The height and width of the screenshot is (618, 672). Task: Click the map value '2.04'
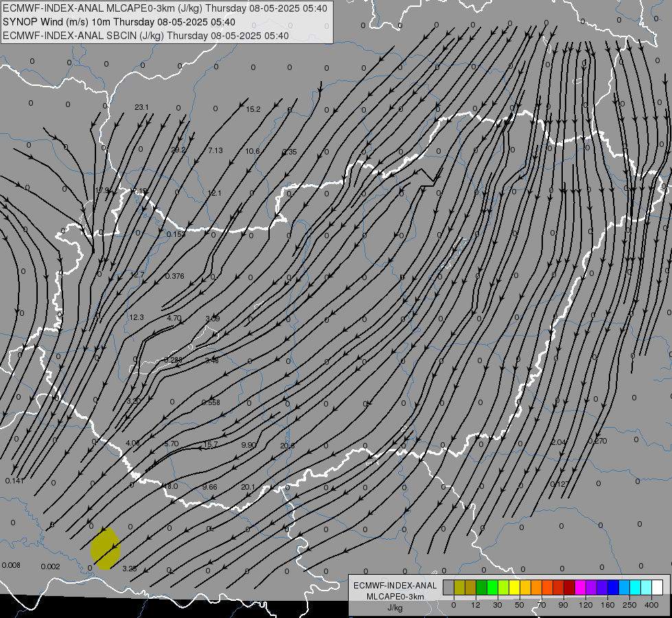559,442
